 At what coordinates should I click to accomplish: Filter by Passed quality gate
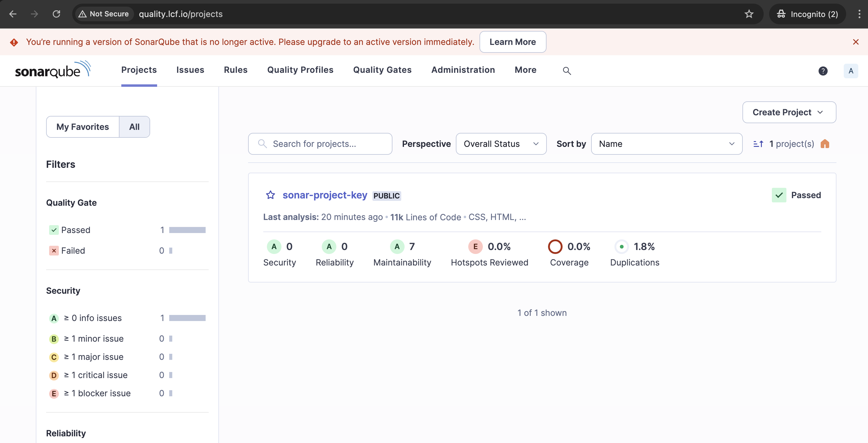point(76,230)
